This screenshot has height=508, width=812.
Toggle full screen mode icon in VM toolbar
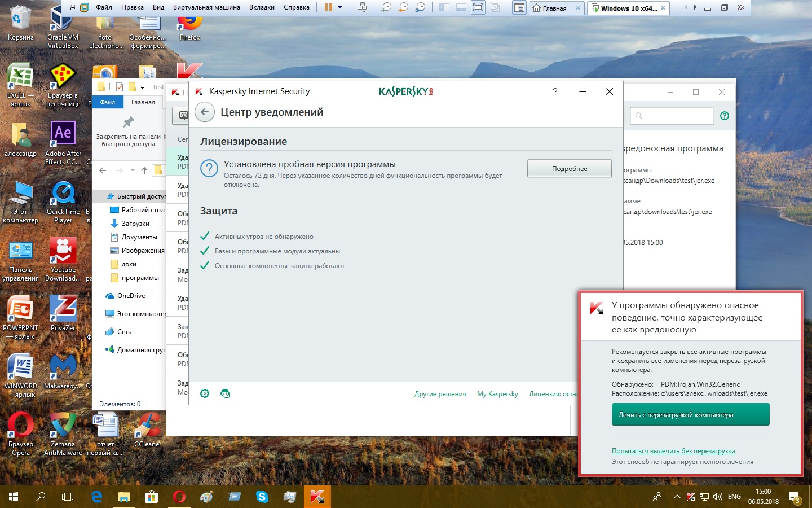point(478,7)
